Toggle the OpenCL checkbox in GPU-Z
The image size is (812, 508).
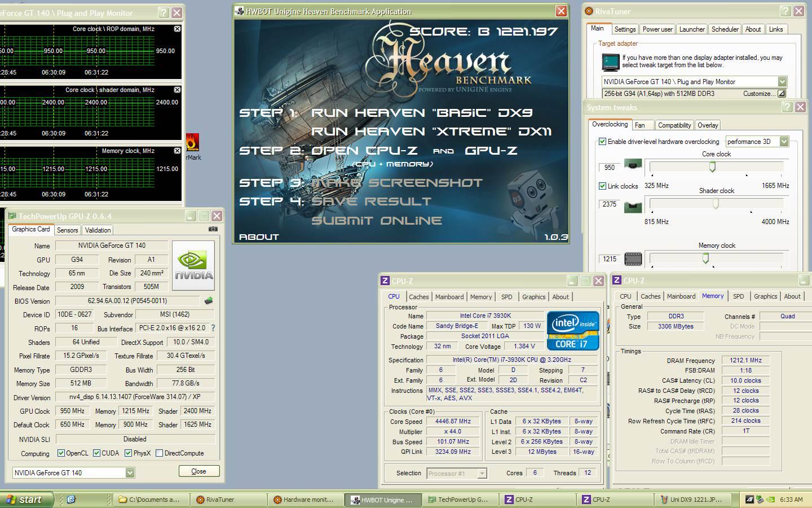click(x=61, y=453)
